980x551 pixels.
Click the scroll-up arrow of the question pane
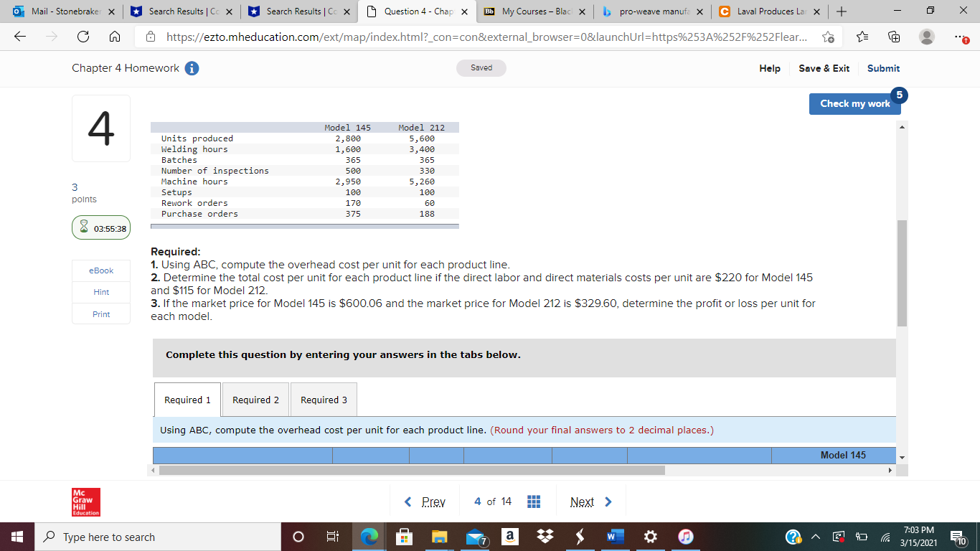[x=902, y=127]
